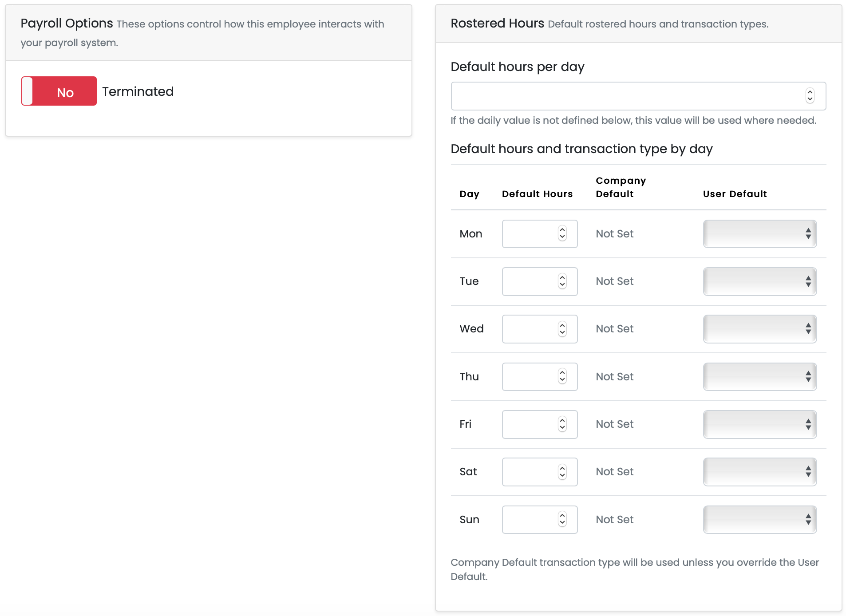Image resolution: width=846 pixels, height=616 pixels.
Task: Click Friday default hours stepper arrows
Action: 562,424
